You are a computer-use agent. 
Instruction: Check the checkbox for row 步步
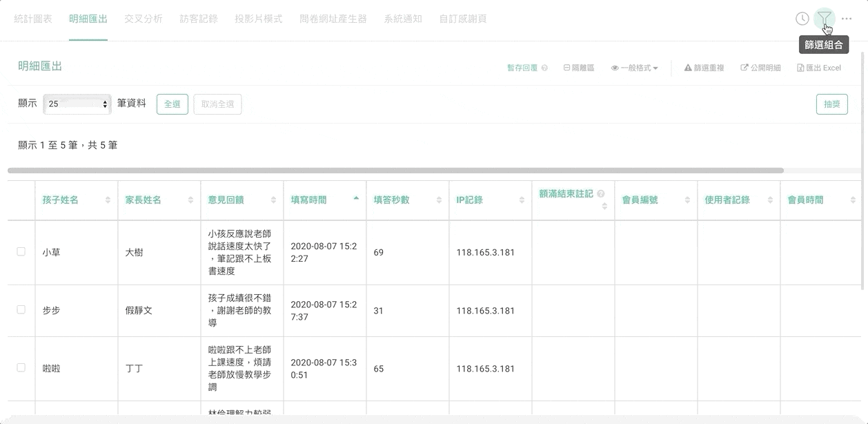pyautogui.click(x=21, y=310)
